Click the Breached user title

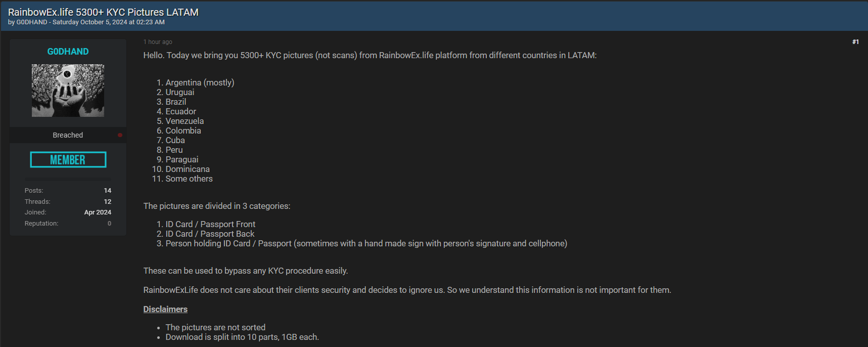[68, 135]
